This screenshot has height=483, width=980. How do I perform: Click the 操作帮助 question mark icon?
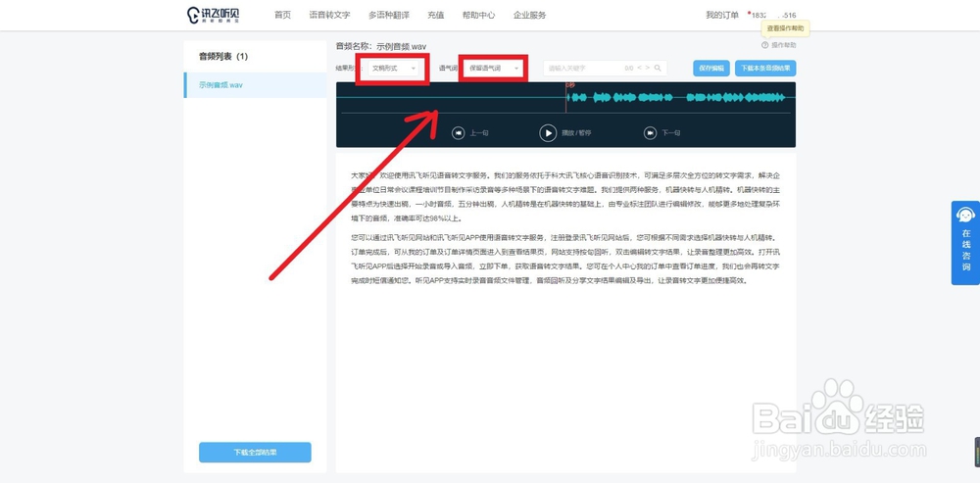pos(765,45)
